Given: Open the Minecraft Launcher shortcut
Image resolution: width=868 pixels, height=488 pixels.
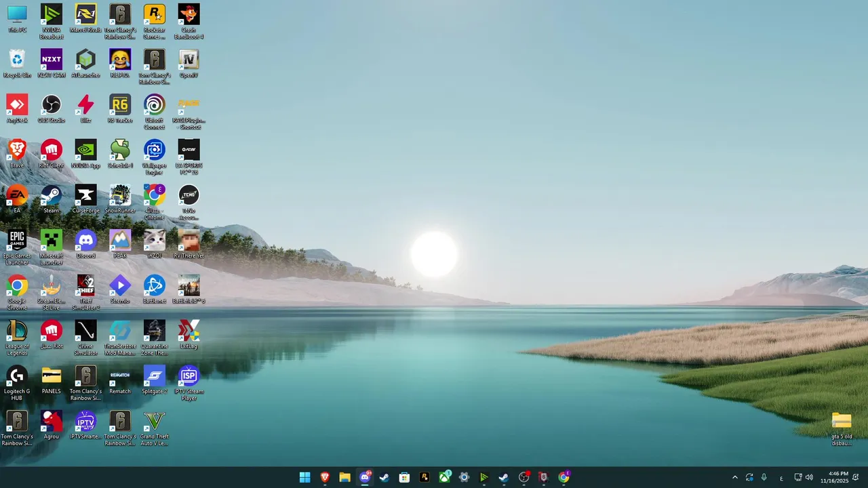Looking at the screenshot, I should pyautogui.click(x=52, y=248).
